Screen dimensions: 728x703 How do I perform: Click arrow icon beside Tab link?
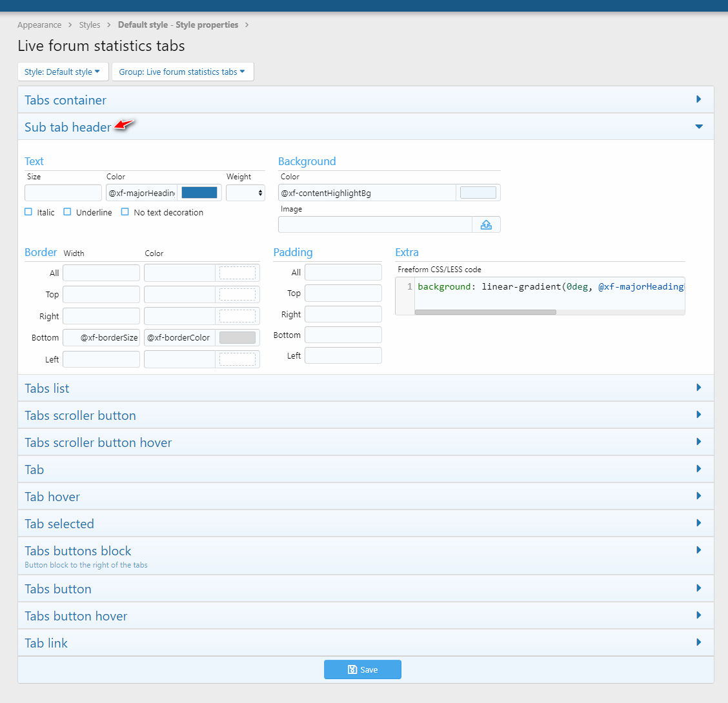[x=698, y=642]
